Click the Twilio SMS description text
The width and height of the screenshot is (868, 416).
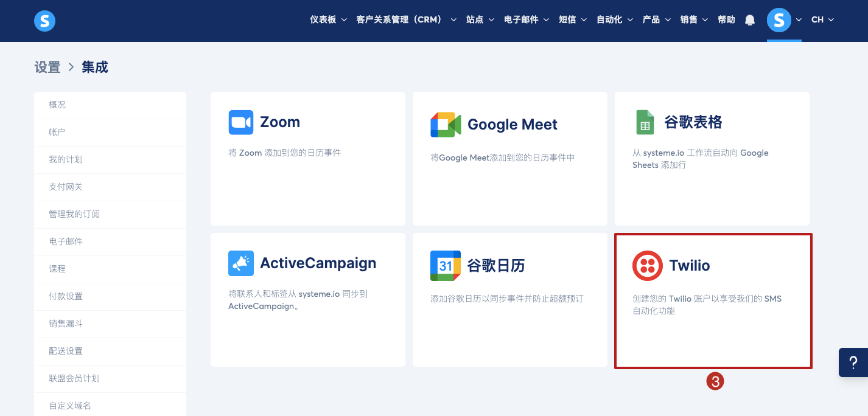point(707,305)
